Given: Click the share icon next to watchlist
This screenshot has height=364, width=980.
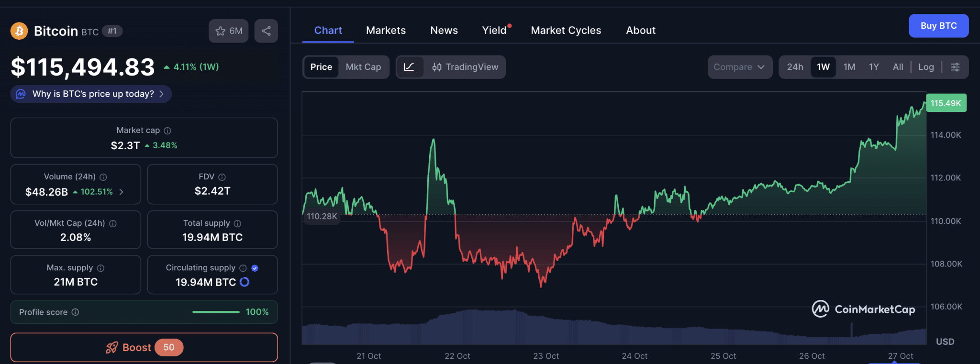Looking at the screenshot, I should 266,31.
